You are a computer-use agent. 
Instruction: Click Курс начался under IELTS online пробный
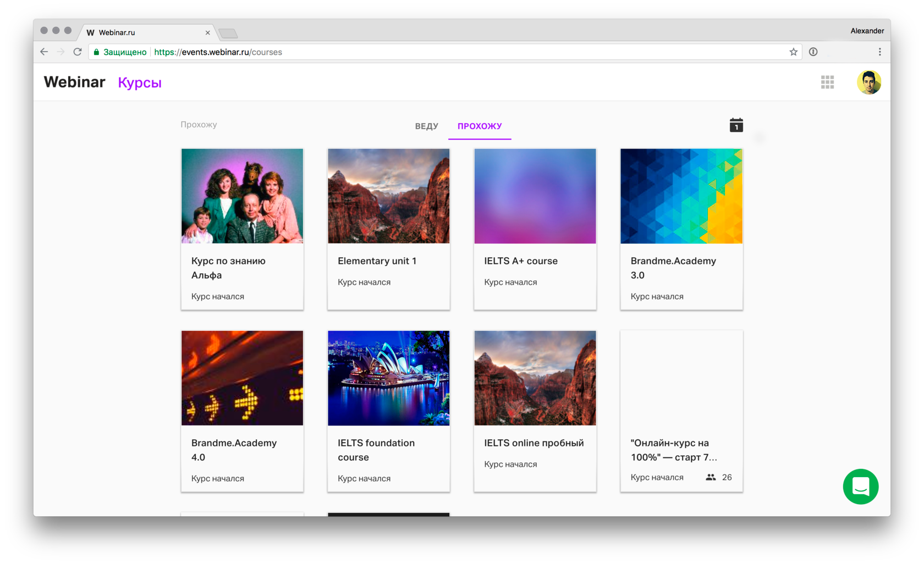click(x=510, y=464)
